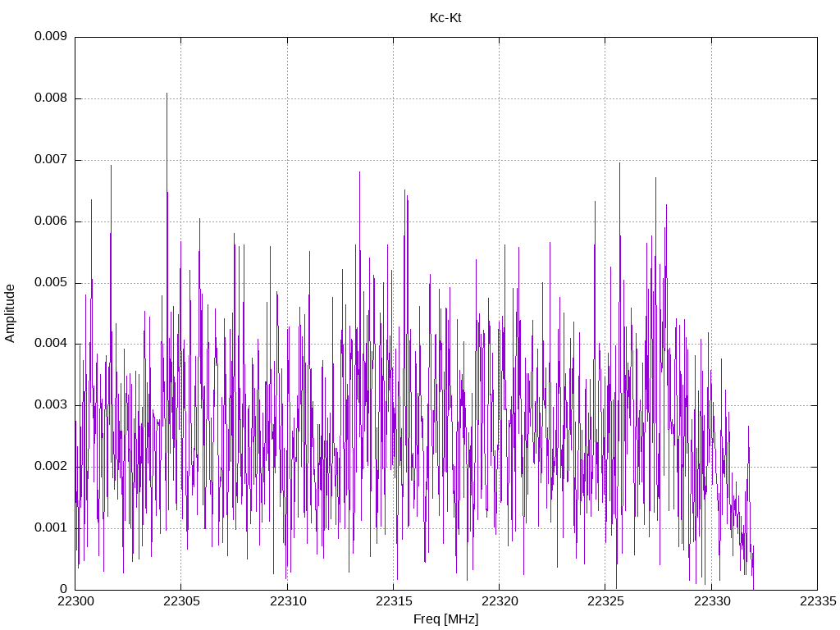Select the 22300 x-axis tick label
Screen dimensions: 840x630
point(75,601)
